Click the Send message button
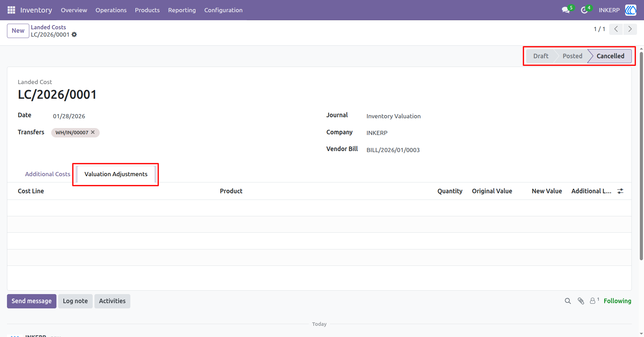The width and height of the screenshot is (644, 337). 32,301
